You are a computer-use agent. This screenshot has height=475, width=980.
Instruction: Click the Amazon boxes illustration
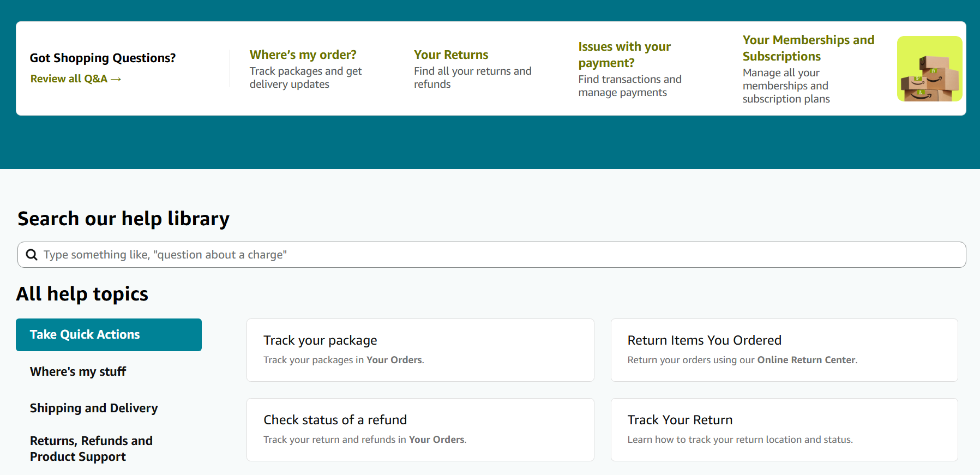(x=929, y=69)
